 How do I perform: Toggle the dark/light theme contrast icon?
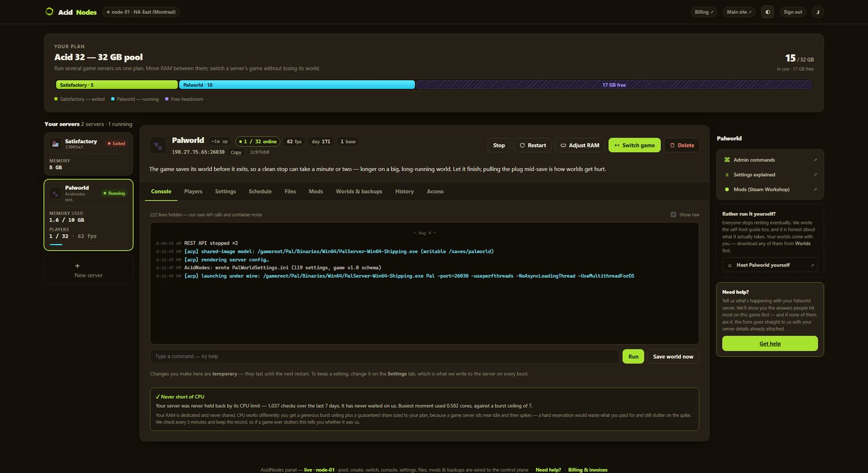[x=768, y=12]
